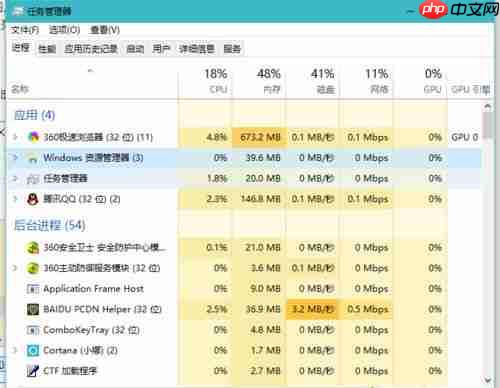Sort by the 0% GPU column header
500x388 pixels.
(x=420, y=81)
